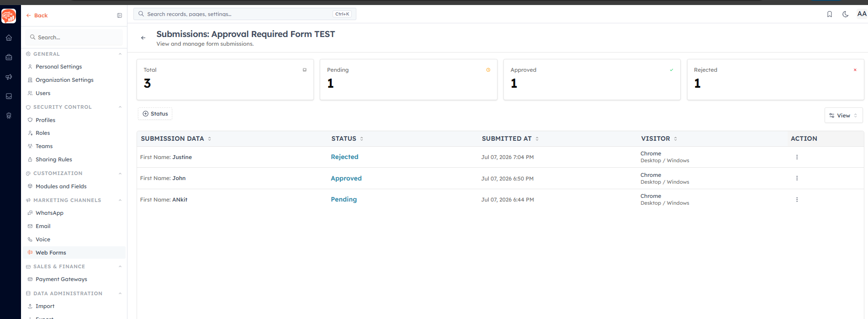Open row actions menu for Justine
Viewport: 868px width, 319px height.
coord(797,157)
